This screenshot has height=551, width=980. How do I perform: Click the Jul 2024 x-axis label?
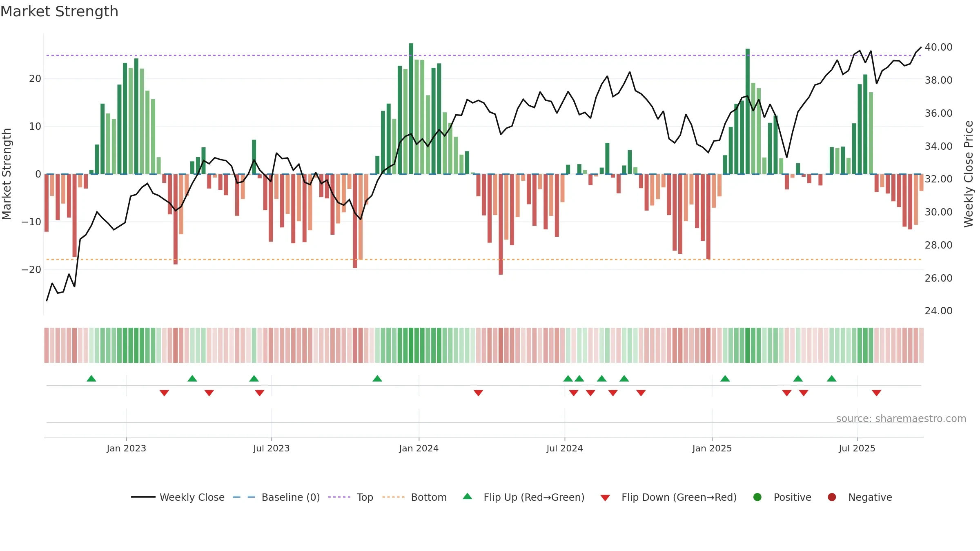click(x=564, y=448)
